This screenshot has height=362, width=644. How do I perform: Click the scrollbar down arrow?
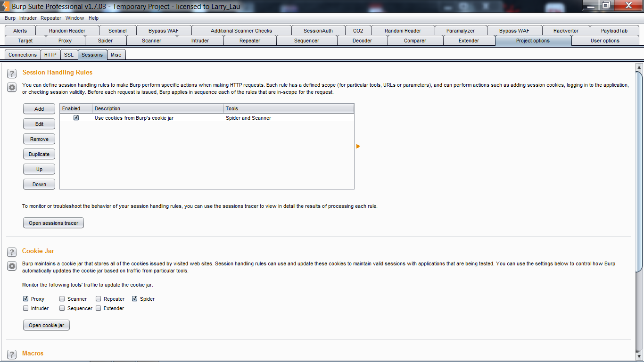pos(639,358)
